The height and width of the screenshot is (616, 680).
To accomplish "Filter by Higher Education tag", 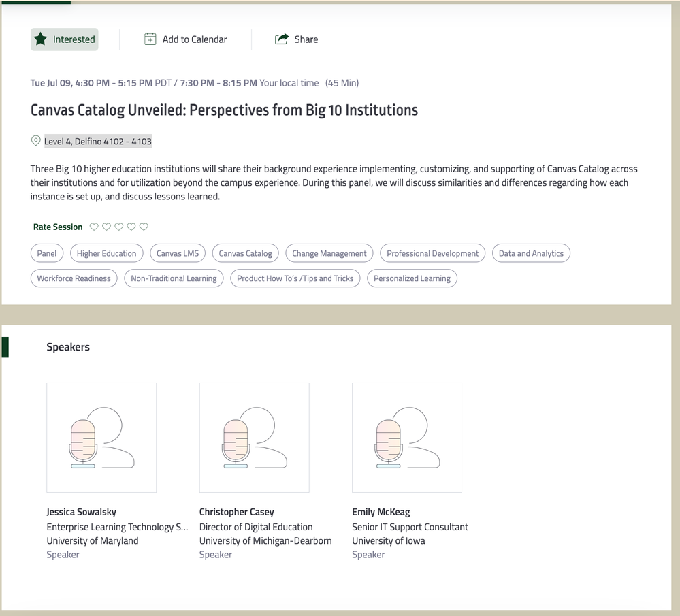I will [106, 253].
